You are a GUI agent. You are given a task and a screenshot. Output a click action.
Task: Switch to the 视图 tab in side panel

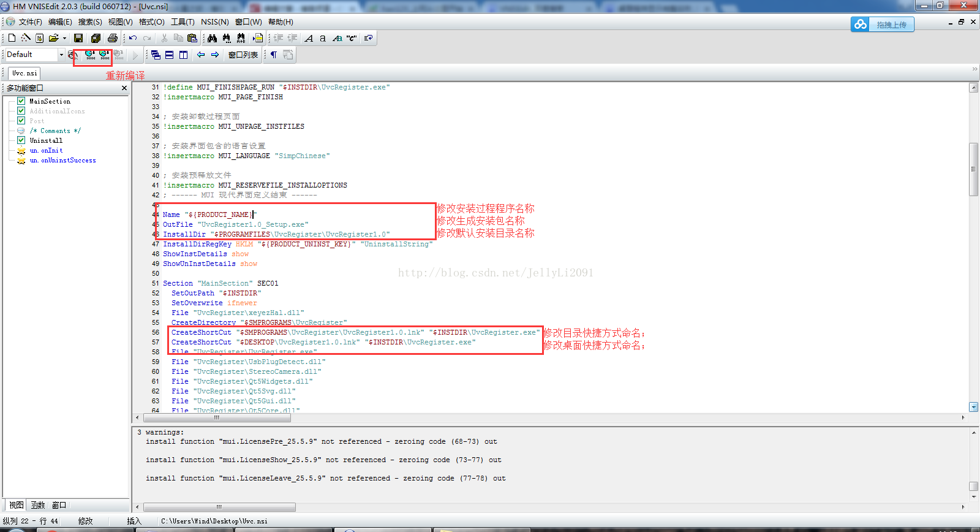pos(17,505)
